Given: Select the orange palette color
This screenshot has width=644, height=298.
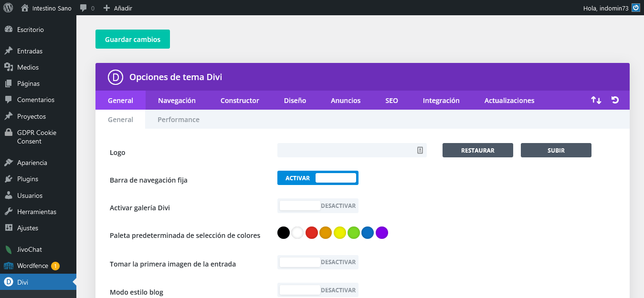Looking at the screenshot, I should pos(326,233).
